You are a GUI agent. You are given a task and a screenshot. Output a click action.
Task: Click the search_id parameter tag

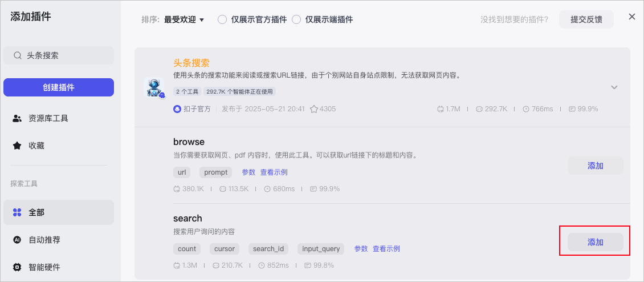coord(268,249)
